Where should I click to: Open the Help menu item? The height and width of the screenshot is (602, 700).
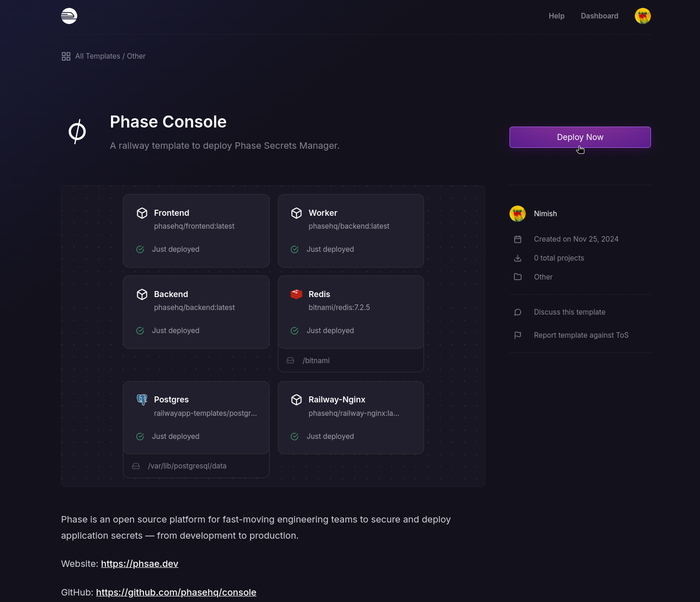tap(556, 16)
